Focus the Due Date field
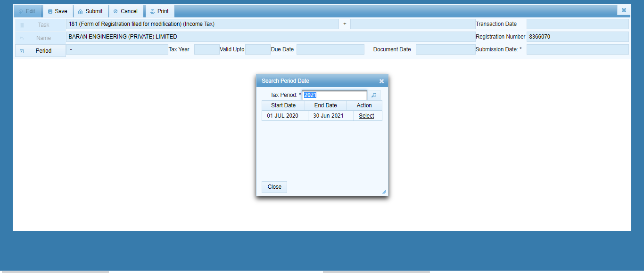Screen dimensions: 644x273 pyautogui.click(x=330, y=49)
